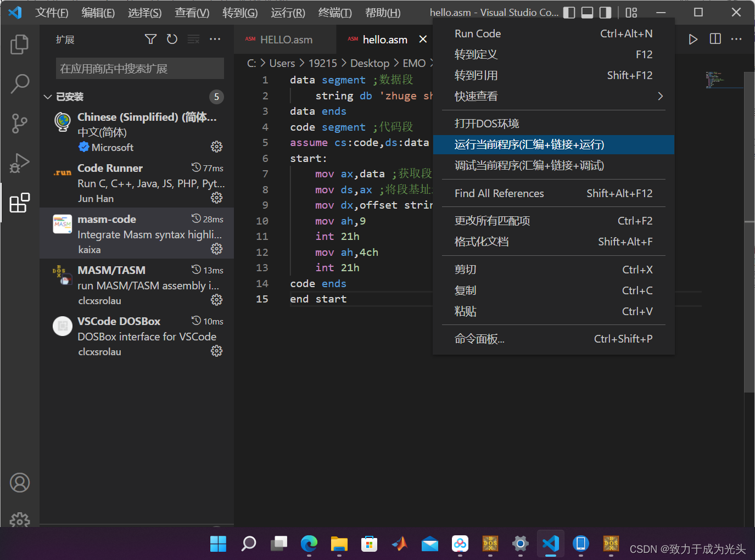This screenshot has height=560, width=755.
Task: Refresh the extensions list
Action: pyautogui.click(x=172, y=39)
